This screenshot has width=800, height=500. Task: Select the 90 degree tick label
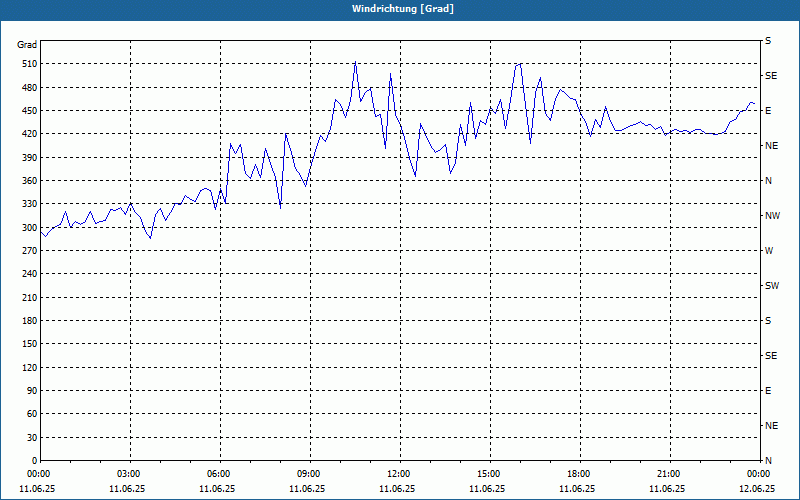pyautogui.click(x=32, y=391)
